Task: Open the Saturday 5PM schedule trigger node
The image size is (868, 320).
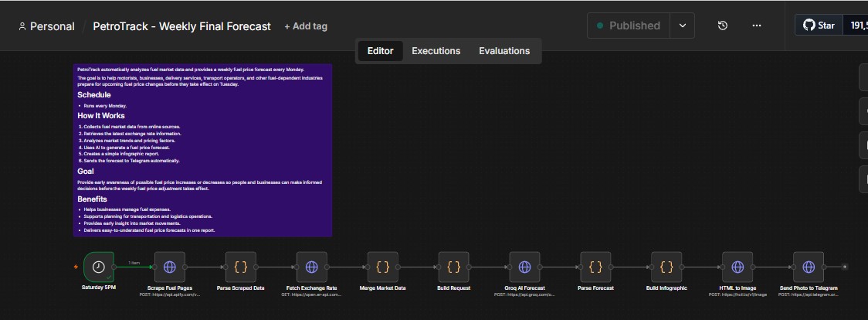Action: pos(99,267)
